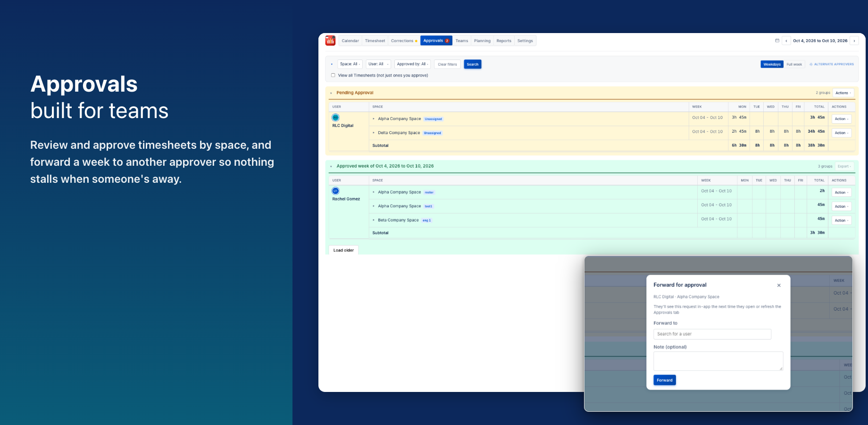The image size is (868, 425).
Task: Expand Alpha Company Space test1 row
Action: 374,206
